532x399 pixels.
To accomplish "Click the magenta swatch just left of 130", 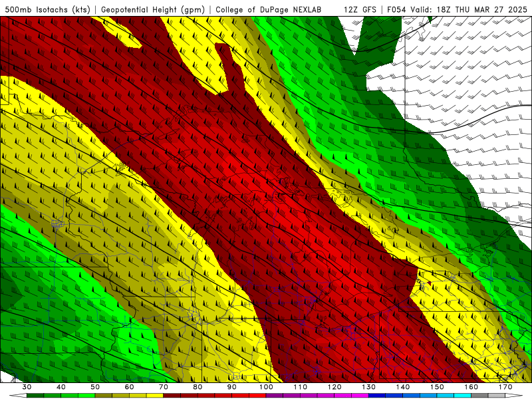I will 360,396.
